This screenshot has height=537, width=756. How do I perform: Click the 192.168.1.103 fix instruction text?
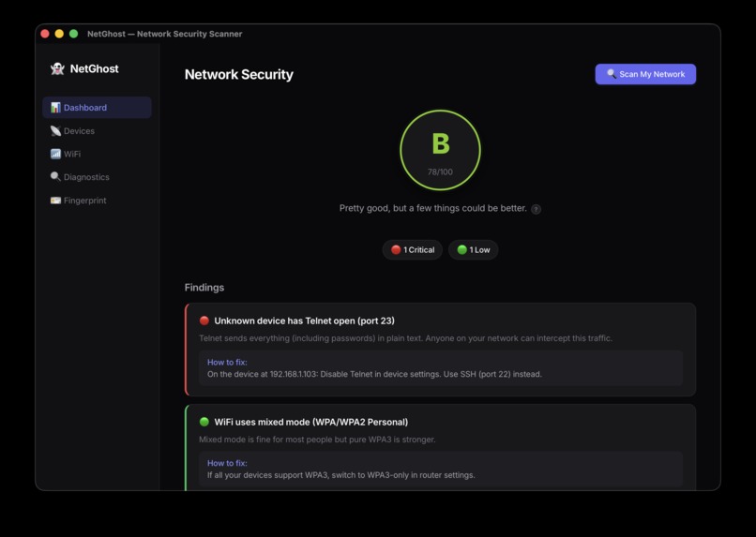374,374
